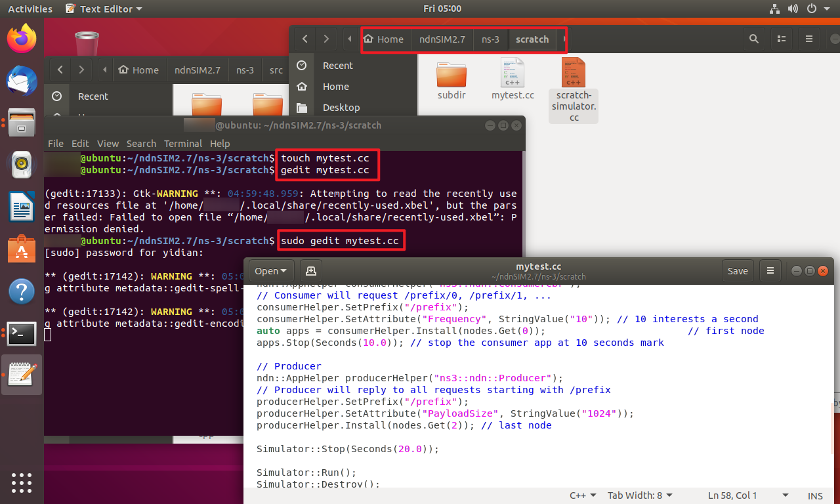Go back in the top Files window
This screenshot has height=504, width=840.
[x=304, y=39]
